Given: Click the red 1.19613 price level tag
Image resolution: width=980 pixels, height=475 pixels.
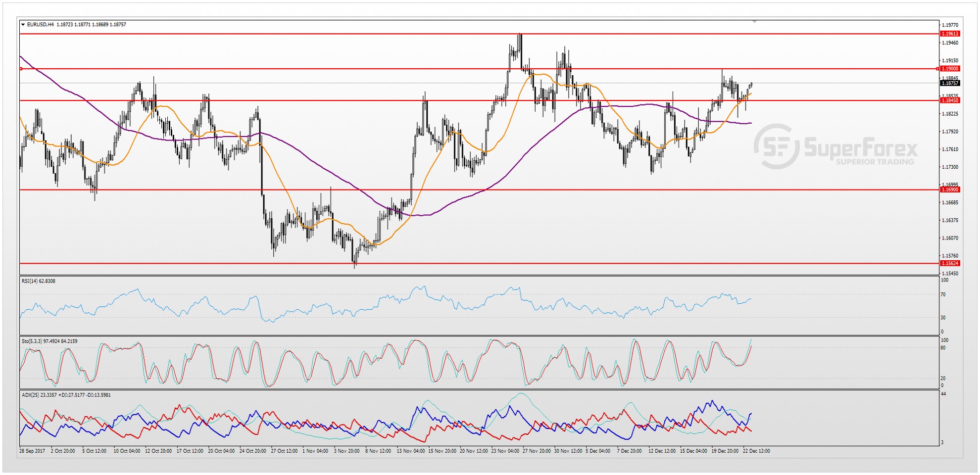Looking at the screenshot, I should 950,34.
